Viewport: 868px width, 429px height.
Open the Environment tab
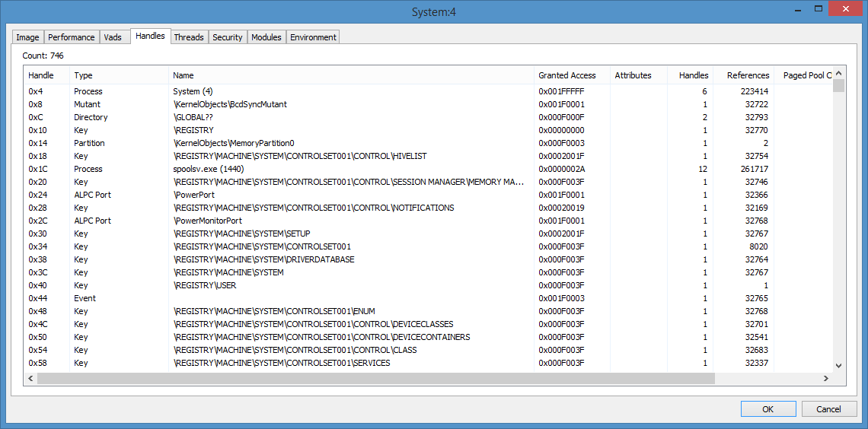[x=313, y=37]
